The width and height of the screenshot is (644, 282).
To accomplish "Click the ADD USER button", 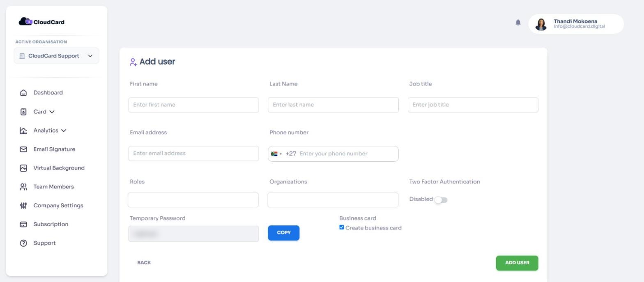I will click(517, 263).
